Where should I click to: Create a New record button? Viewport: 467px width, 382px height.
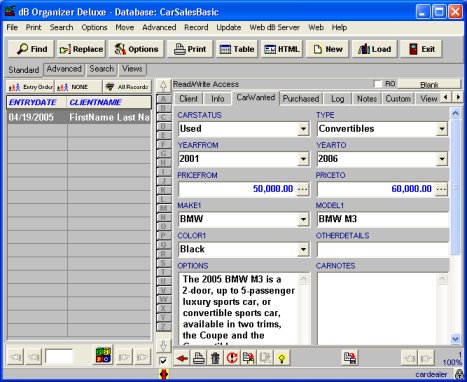(x=327, y=49)
